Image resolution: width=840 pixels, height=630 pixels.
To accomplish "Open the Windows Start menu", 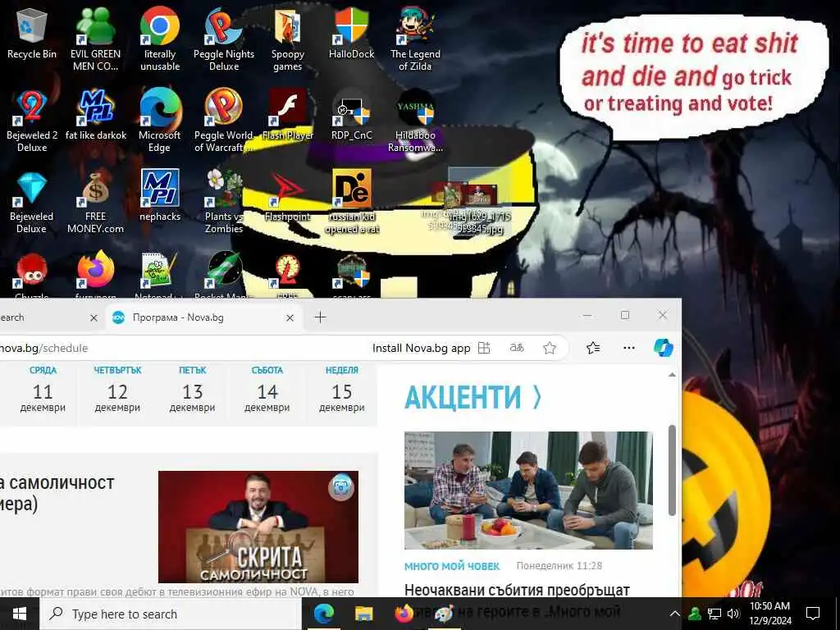I will point(20,614).
